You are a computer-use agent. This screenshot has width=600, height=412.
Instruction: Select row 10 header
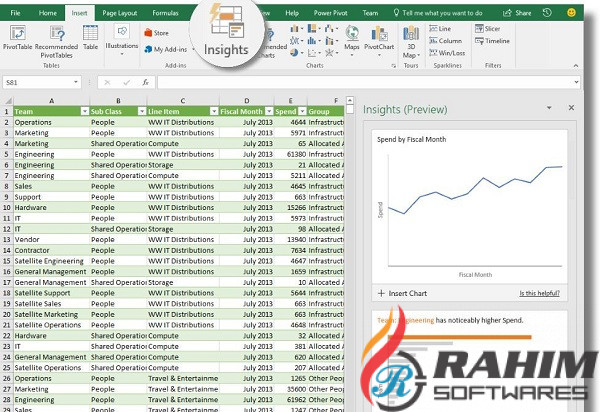tap(7, 208)
